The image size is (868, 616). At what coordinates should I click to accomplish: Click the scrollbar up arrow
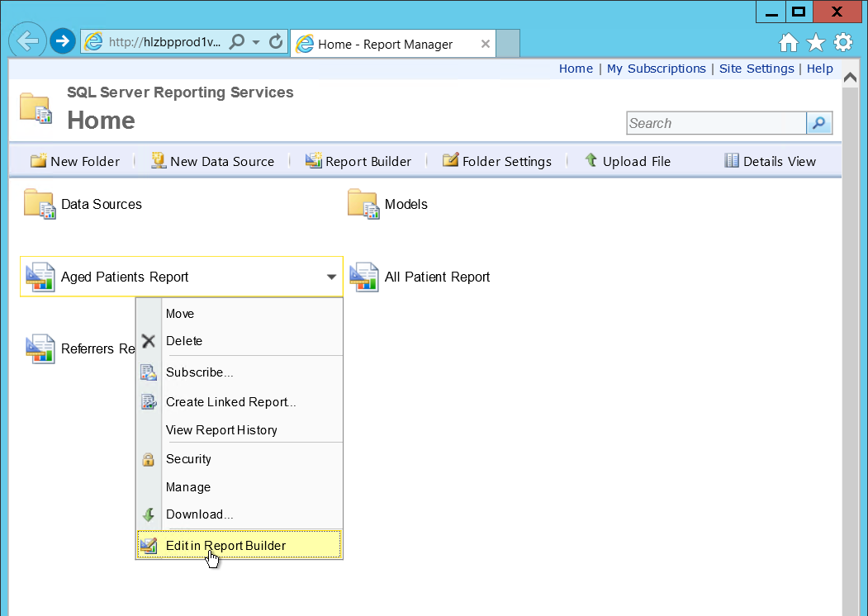851,78
